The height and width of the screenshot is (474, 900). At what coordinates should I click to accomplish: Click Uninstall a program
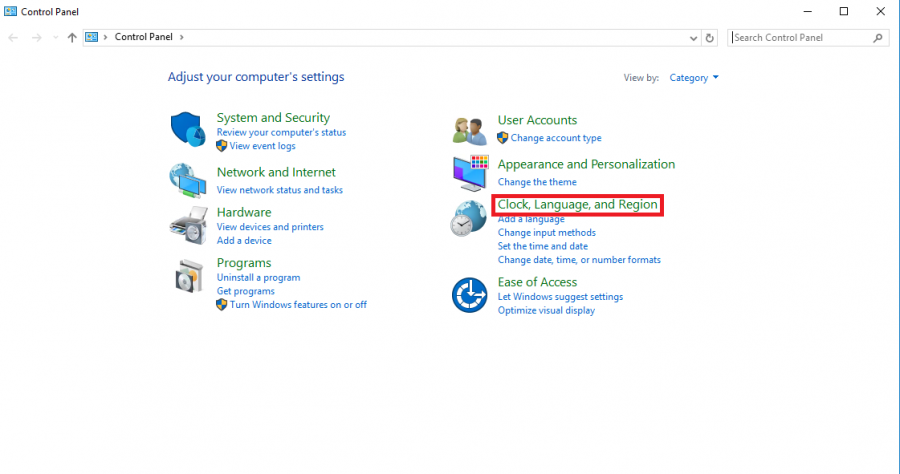coord(258,278)
